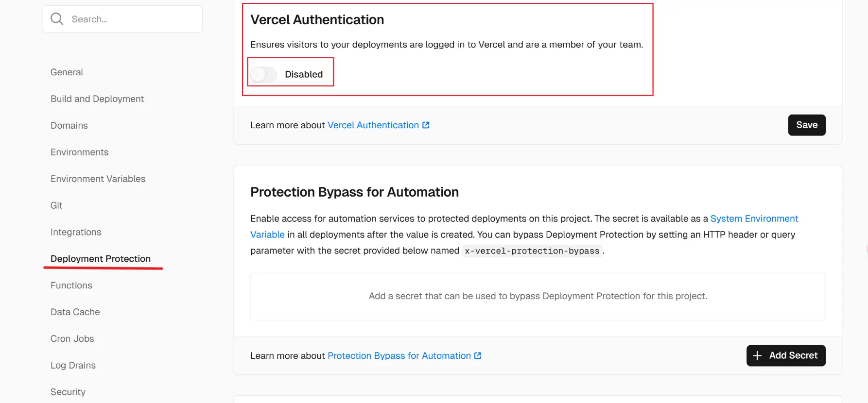Click external link icon beside Protection Bypass link
Viewport: 868px width, 403px height.
478,356
